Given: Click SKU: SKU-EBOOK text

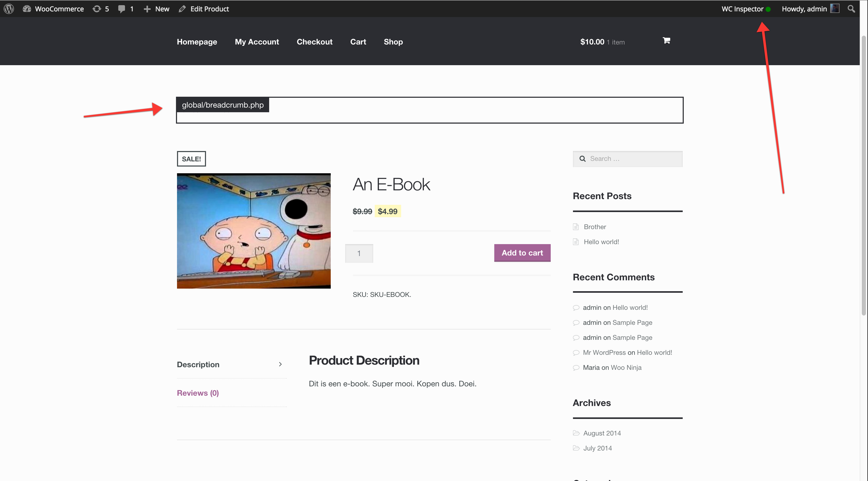Looking at the screenshot, I should click(382, 295).
